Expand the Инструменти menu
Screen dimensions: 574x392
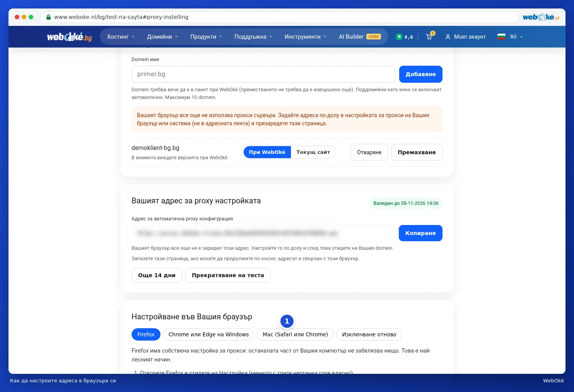306,37
